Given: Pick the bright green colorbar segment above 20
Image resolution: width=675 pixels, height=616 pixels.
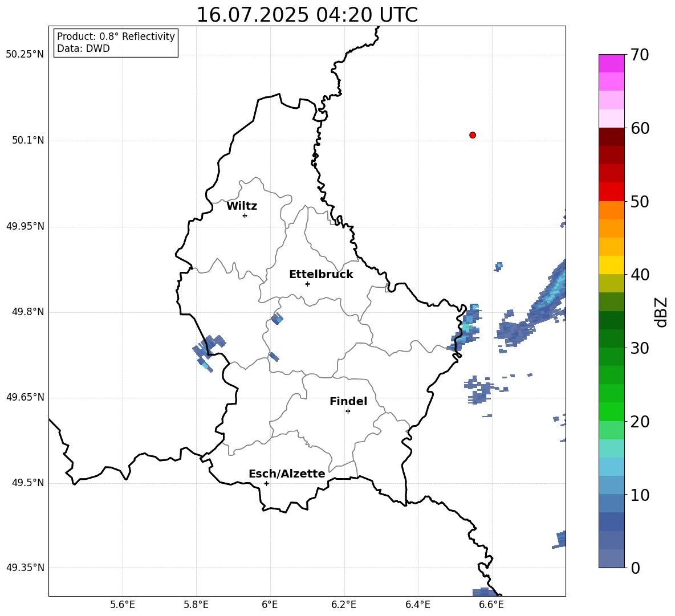Looking at the screenshot, I should pos(611,411).
